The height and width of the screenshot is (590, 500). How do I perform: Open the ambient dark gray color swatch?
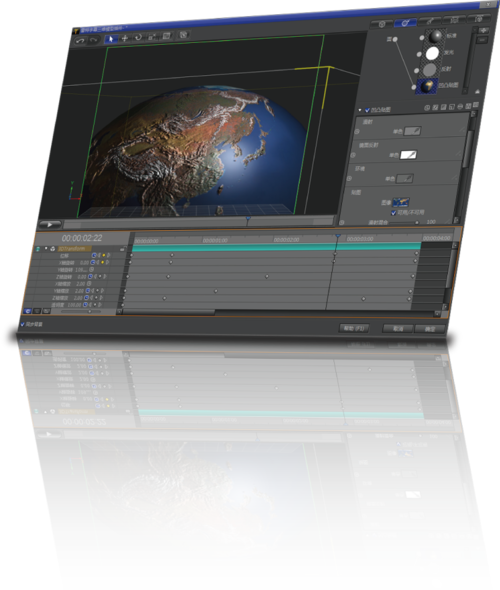pyautogui.click(x=405, y=178)
